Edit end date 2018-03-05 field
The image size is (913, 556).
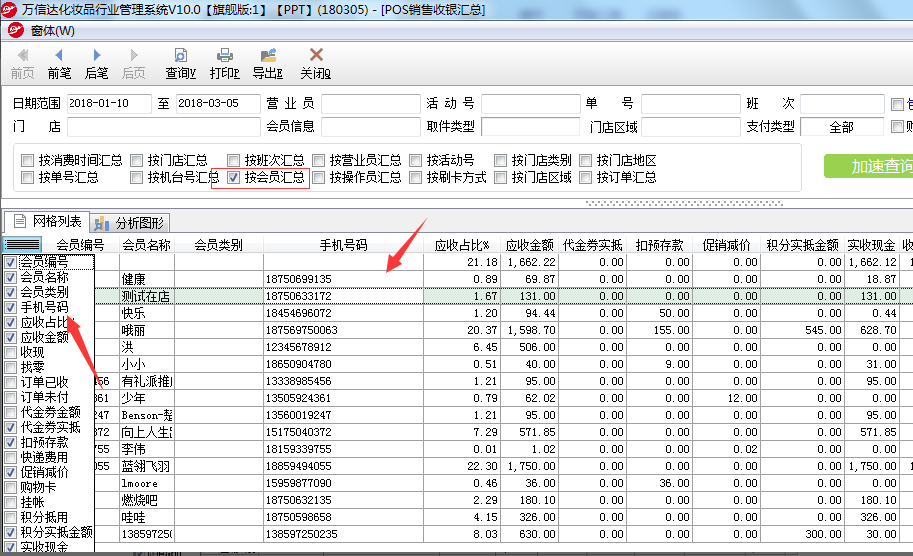click(218, 104)
